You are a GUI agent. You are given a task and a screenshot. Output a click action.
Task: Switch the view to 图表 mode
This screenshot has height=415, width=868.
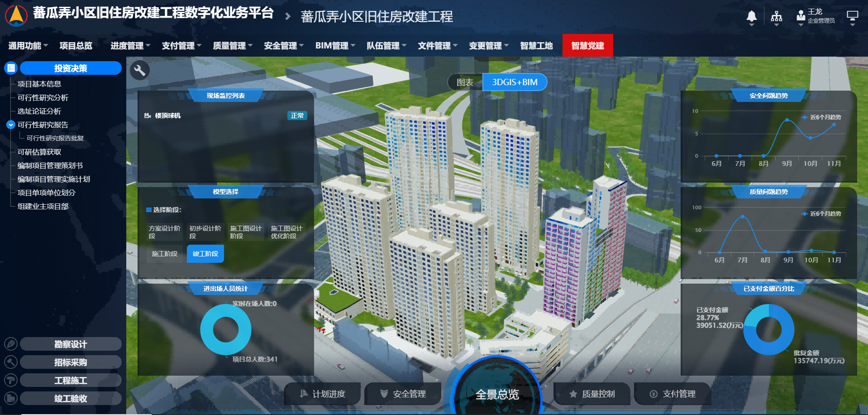[464, 82]
